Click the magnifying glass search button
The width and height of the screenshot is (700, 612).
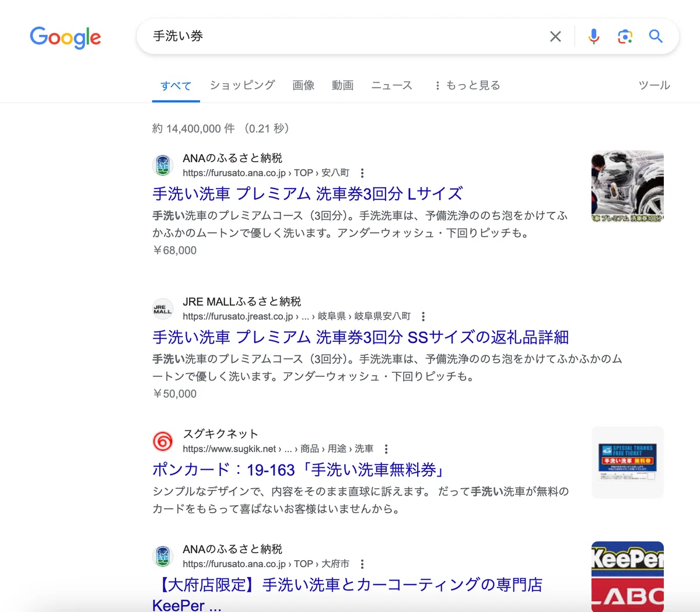click(x=656, y=37)
